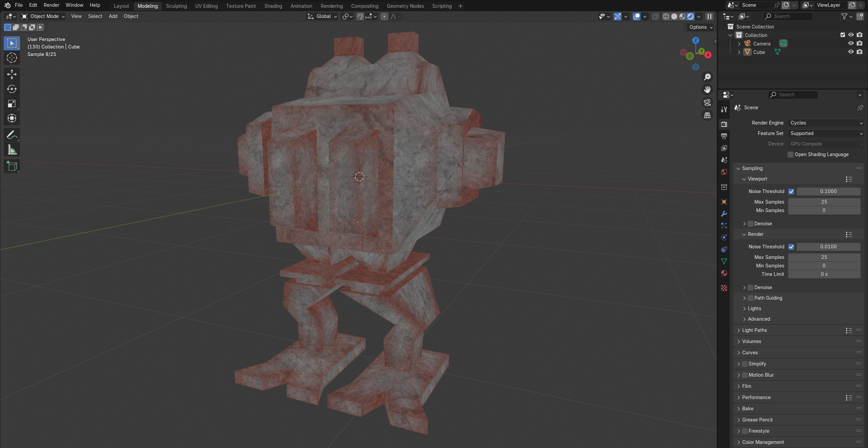Toggle Viewport Noise Threshold checkbox

[x=791, y=191]
